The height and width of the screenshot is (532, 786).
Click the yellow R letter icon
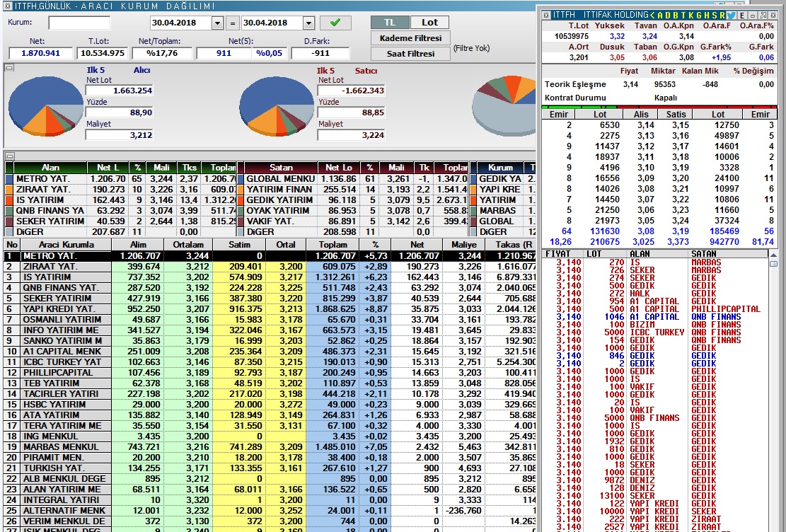pyautogui.click(x=722, y=15)
